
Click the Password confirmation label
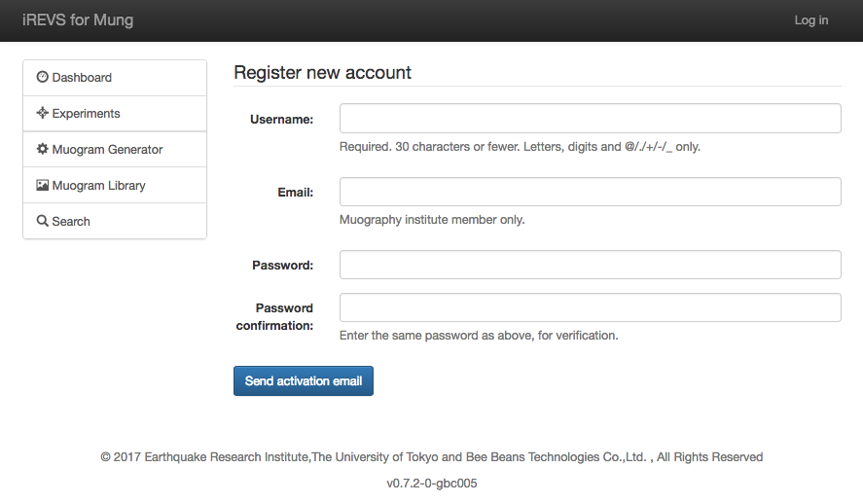point(275,316)
